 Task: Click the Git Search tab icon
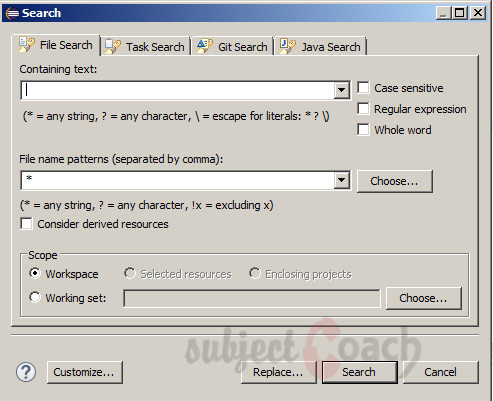coord(205,46)
